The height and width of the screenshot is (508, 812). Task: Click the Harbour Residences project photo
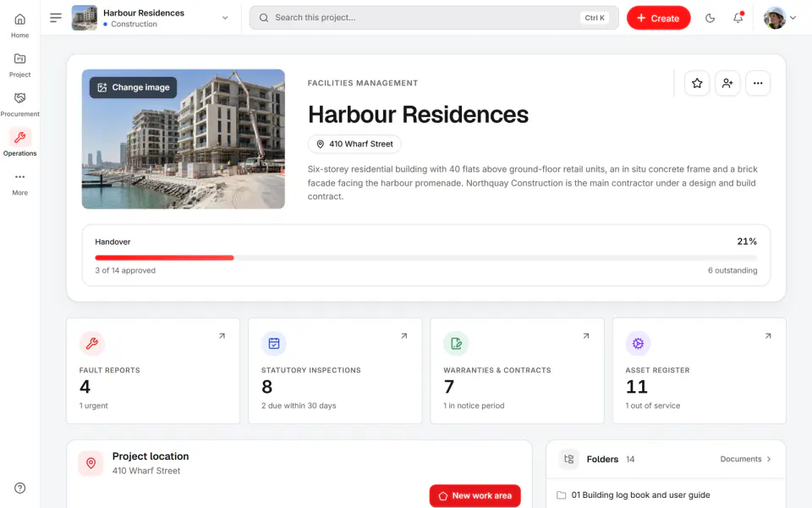184,139
